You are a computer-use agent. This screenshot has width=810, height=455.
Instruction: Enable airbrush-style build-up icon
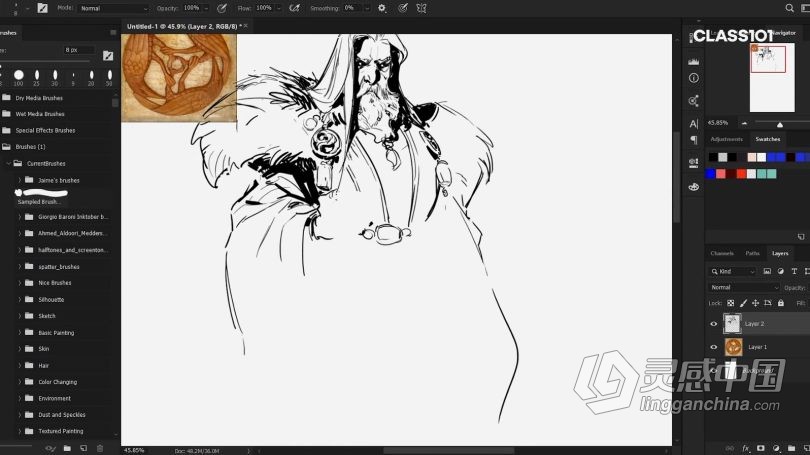(x=294, y=8)
